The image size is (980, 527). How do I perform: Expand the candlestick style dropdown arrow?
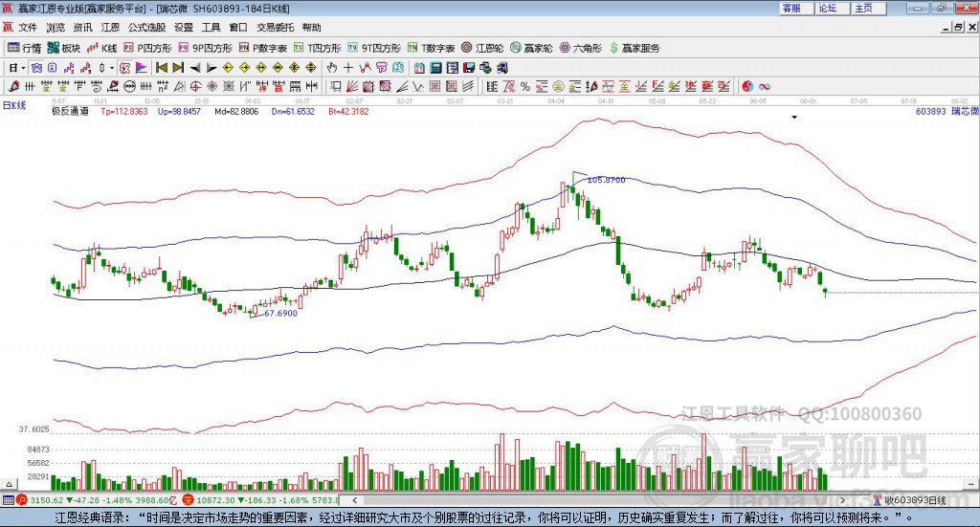coord(112,68)
